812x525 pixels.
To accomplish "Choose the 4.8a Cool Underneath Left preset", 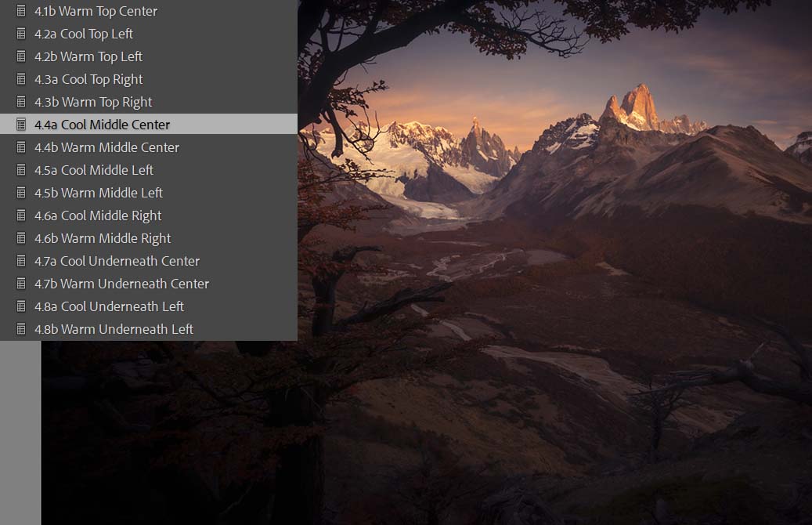I will (x=109, y=306).
